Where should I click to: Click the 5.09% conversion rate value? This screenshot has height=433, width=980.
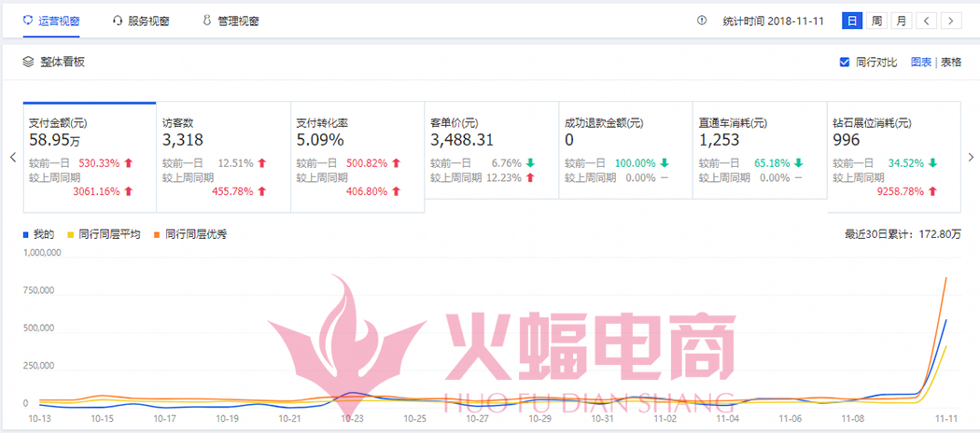tap(320, 140)
